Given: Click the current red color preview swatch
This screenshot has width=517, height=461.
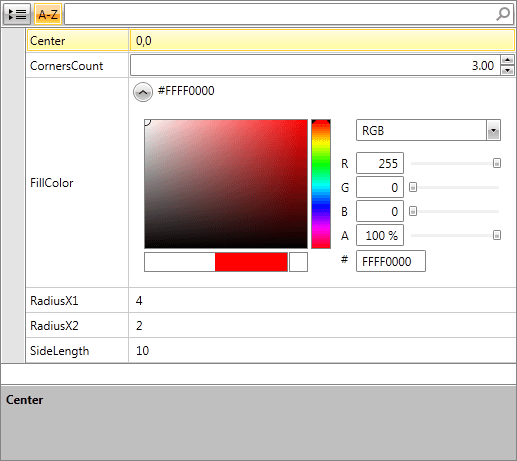Looking at the screenshot, I should pos(251,262).
